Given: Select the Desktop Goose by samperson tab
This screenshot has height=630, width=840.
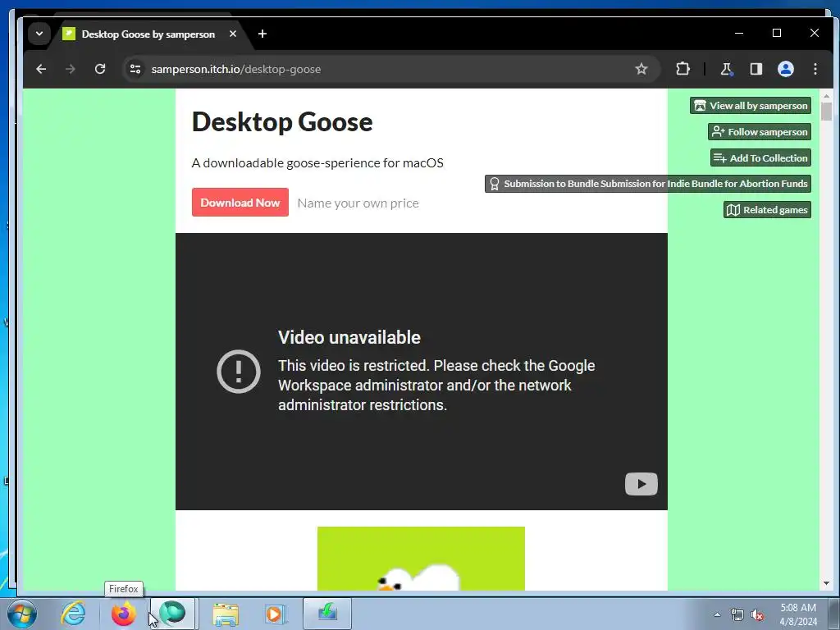Looking at the screenshot, I should coord(149,34).
